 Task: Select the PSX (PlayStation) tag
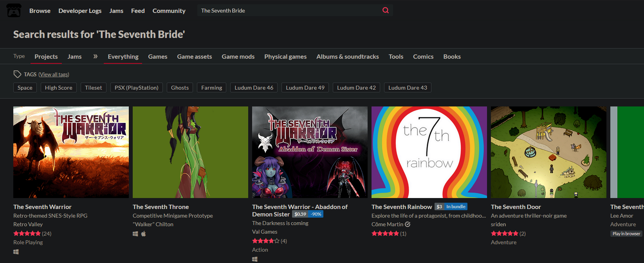point(136,88)
